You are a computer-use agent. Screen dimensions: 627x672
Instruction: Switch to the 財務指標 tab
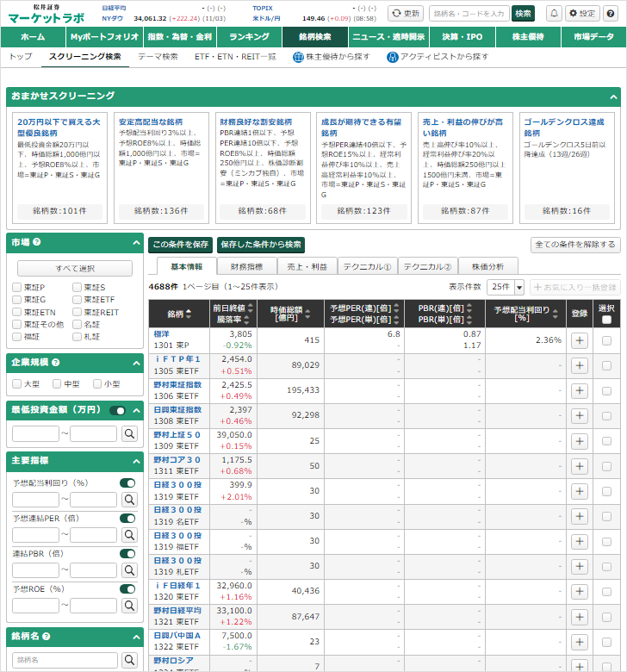(246, 266)
